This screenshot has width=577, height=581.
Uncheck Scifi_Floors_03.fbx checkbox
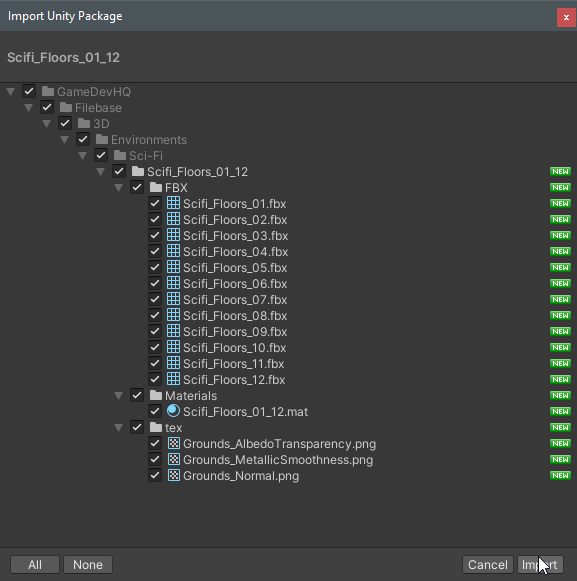tap(155, 235)
